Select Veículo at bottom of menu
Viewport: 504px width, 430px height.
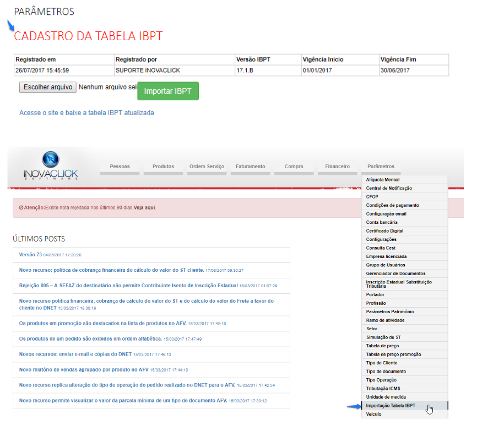tap(373, 414)
